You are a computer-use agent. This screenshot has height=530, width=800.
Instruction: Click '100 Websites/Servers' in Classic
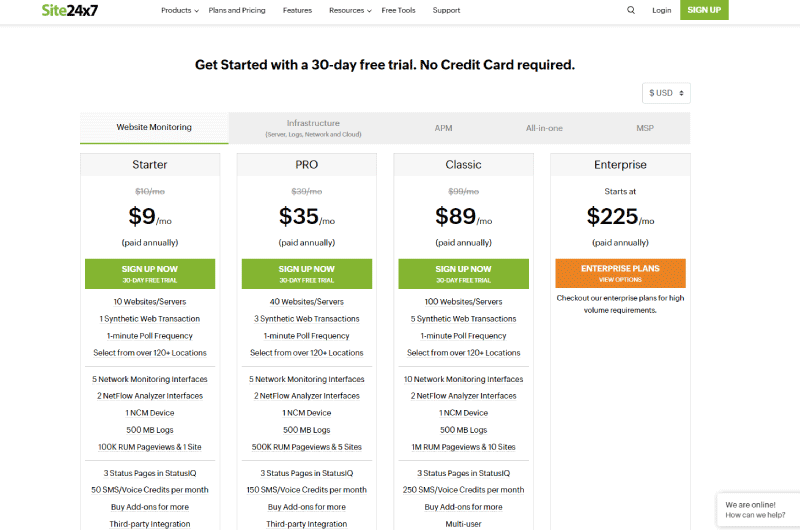(x=463, y=301)
